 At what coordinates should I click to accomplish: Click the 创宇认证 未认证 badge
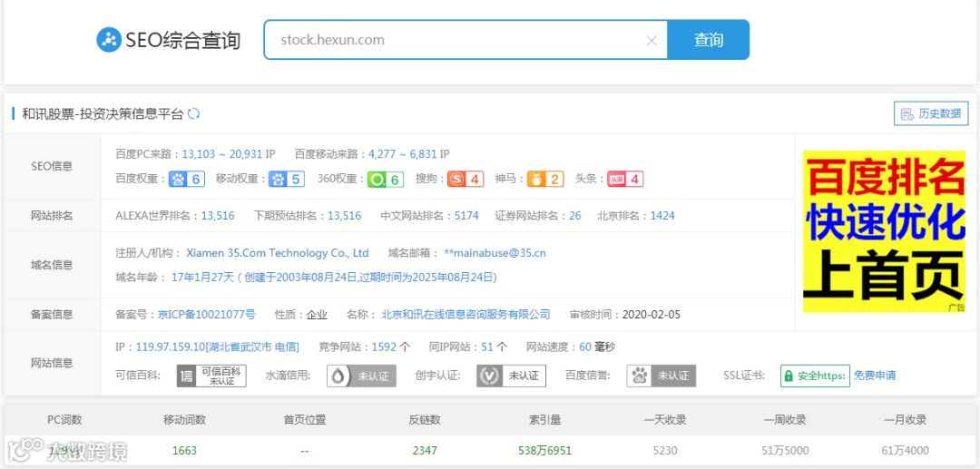(x=511, y=376)
